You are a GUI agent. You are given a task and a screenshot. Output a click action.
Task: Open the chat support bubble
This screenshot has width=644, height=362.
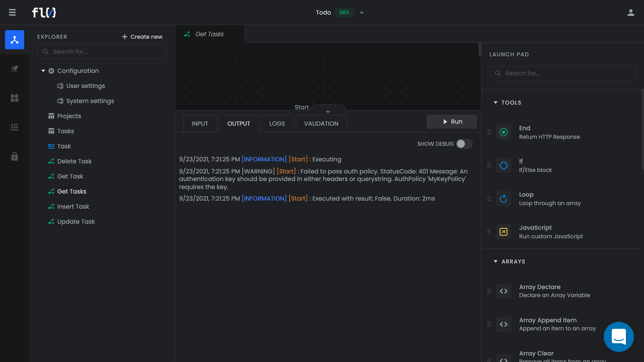(619, 337)
